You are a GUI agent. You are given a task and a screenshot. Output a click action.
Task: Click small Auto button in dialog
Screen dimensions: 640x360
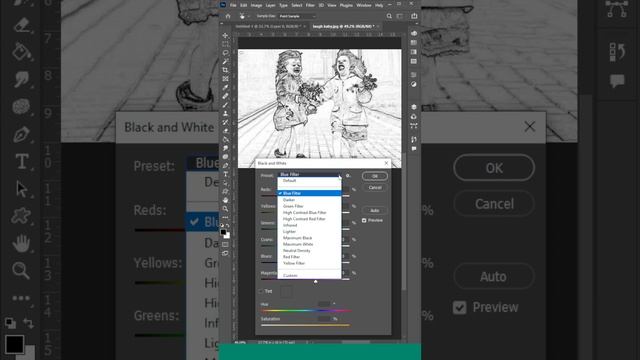click(x=375, y=210)
